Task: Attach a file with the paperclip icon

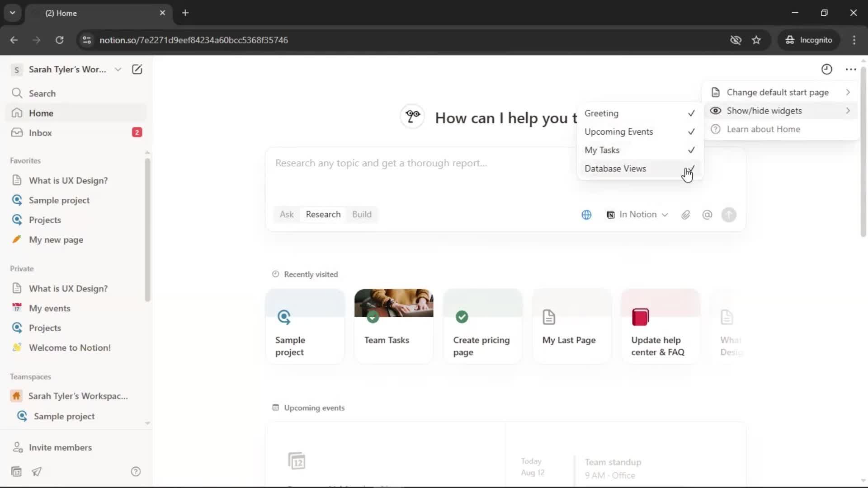Action: pyautogui.click(x=685, y=215)
